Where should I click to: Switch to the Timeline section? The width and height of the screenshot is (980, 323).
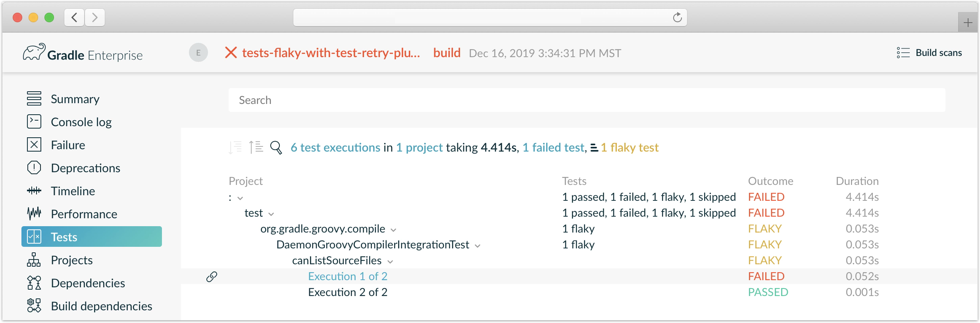(x=73, y=191)
